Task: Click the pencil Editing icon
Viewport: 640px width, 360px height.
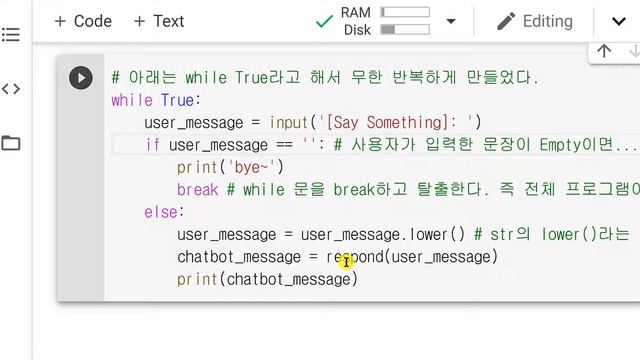Action: tap(506, 21)
